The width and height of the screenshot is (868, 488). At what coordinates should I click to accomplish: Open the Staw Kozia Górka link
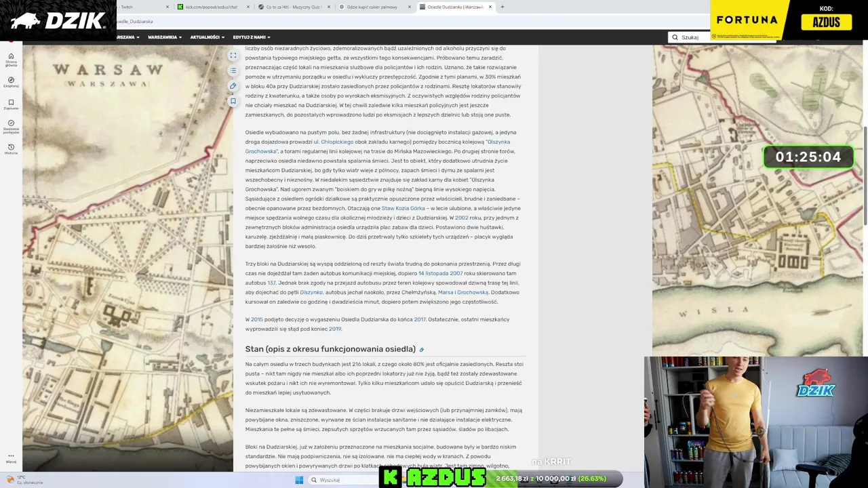tap(403, 208)
